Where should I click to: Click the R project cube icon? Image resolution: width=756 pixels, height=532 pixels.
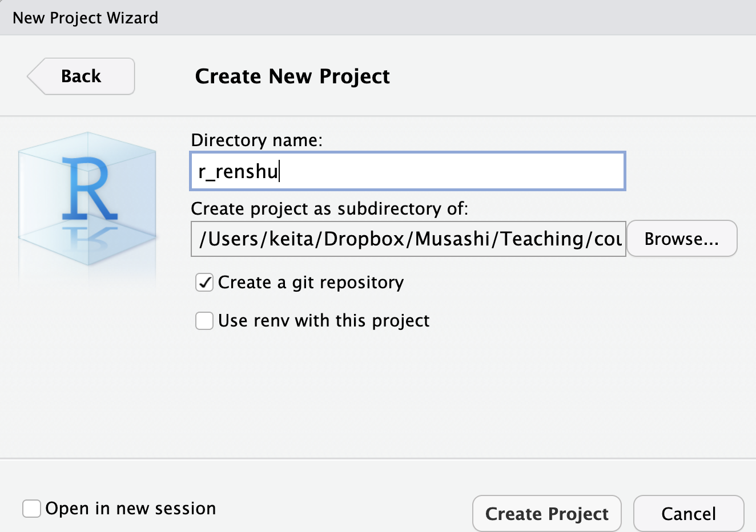(87, 200)
